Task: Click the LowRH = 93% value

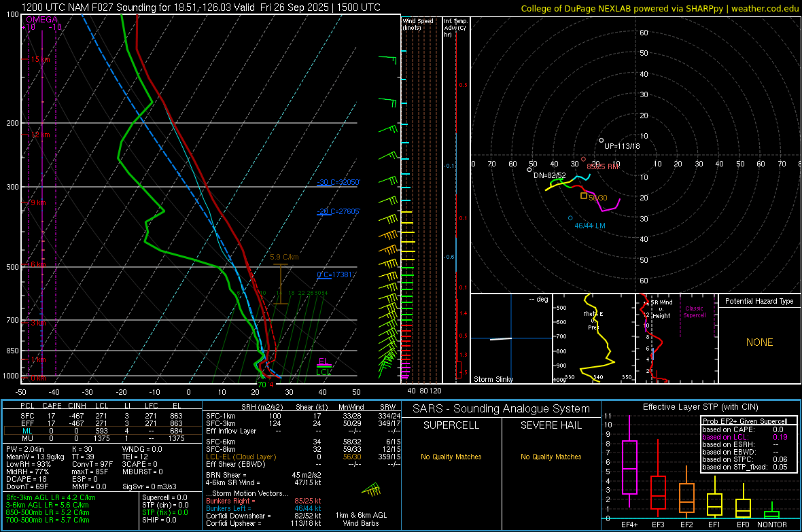Action: pos(28,464)
